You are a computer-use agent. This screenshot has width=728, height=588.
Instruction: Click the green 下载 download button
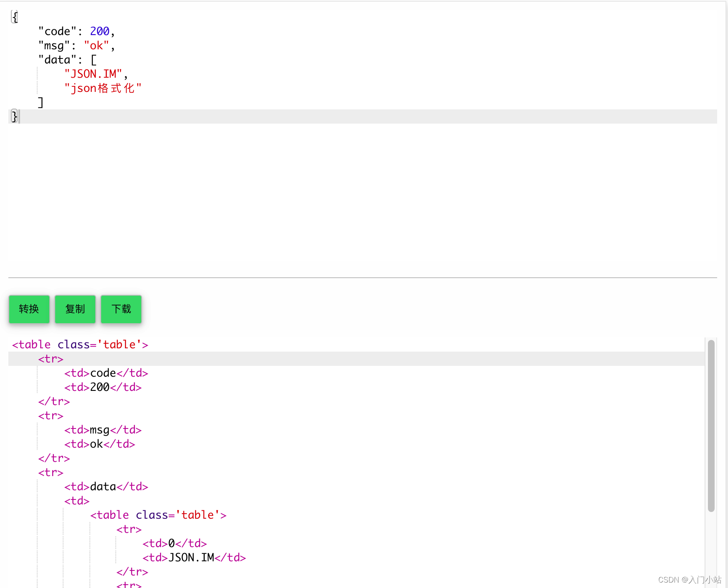(121, 309)
